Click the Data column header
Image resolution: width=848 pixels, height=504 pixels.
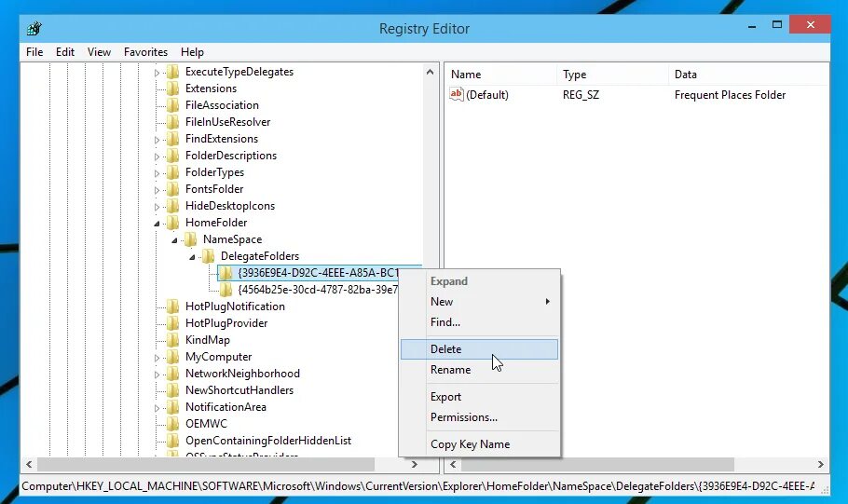(748, 75)
